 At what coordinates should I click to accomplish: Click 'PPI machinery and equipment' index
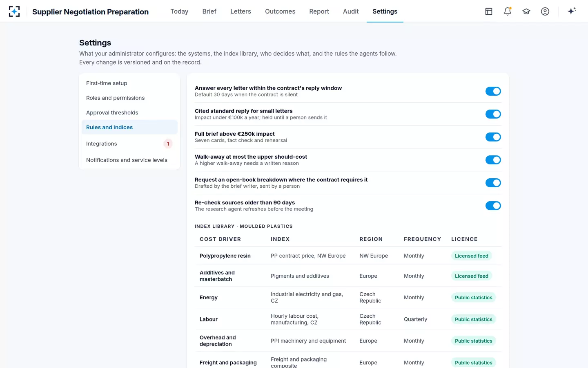click(308, 341)
